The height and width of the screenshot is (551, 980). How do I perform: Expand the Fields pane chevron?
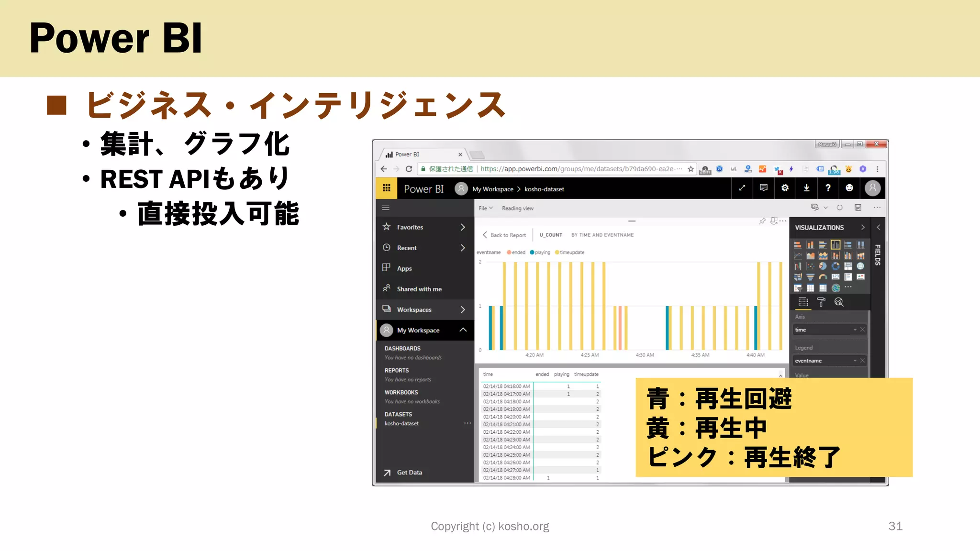tap(879, 228)
